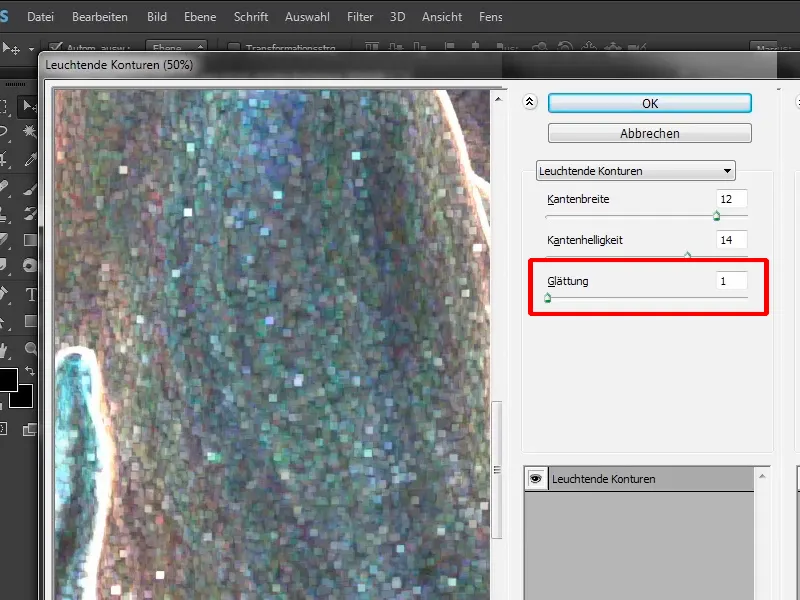Click the preview scrollbar up arrow
Screen dimensions: 800x600
[x=498, y=99]
